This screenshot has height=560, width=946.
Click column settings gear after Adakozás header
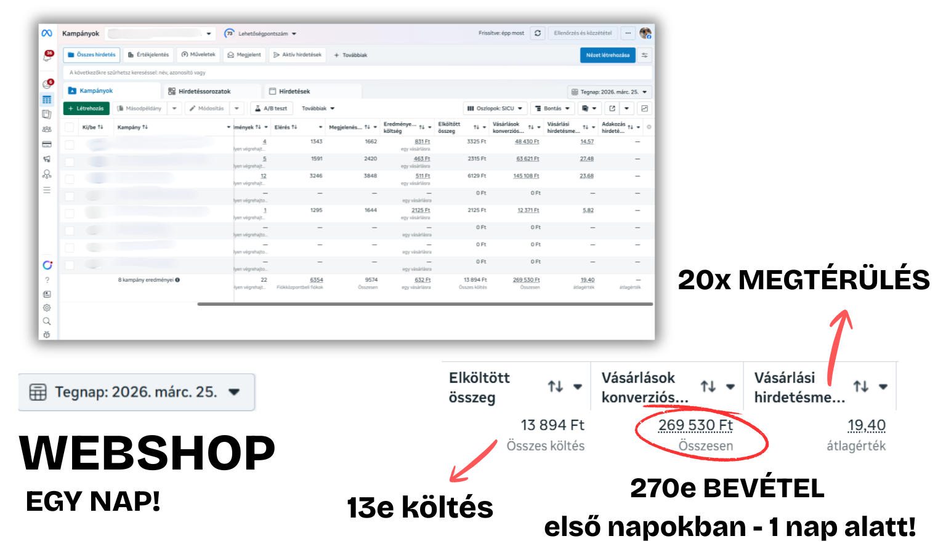[649, 127]
